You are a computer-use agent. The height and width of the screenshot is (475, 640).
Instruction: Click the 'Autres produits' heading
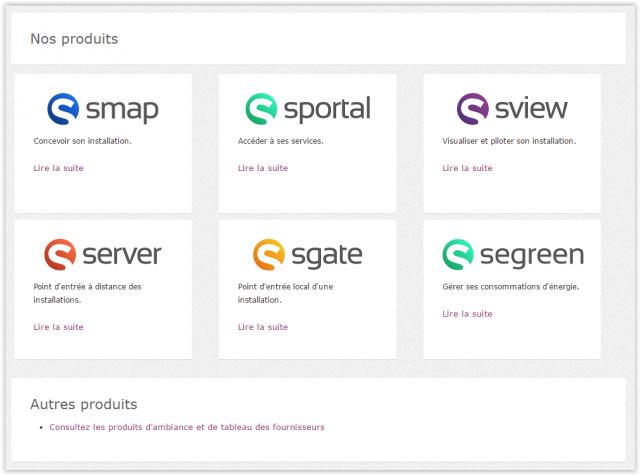point(84,404)
